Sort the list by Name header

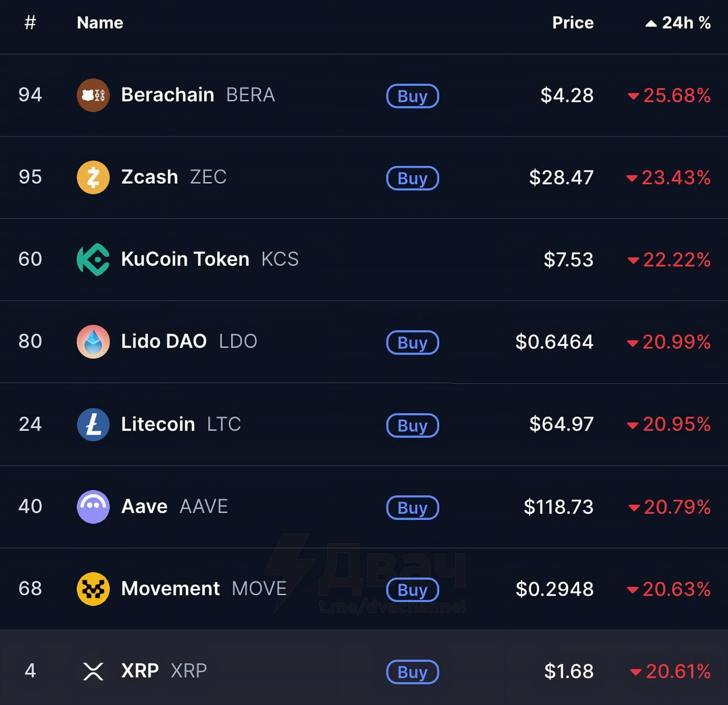click(x=100, y=23)
